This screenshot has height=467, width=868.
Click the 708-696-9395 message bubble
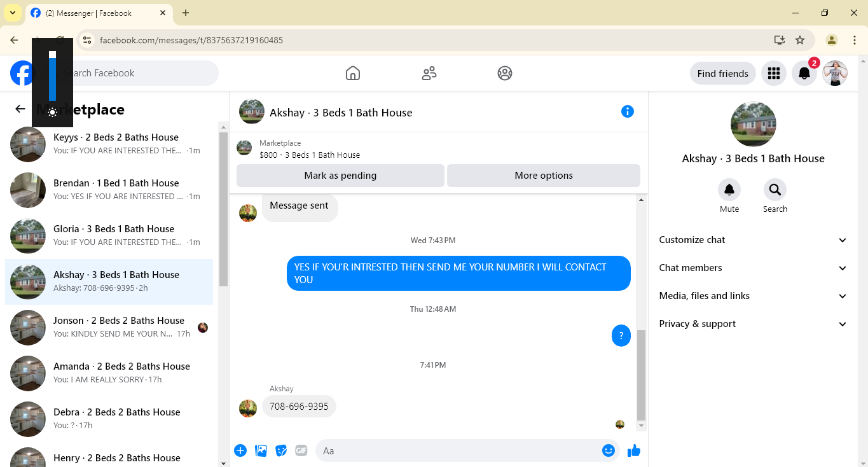pos(299,407)
